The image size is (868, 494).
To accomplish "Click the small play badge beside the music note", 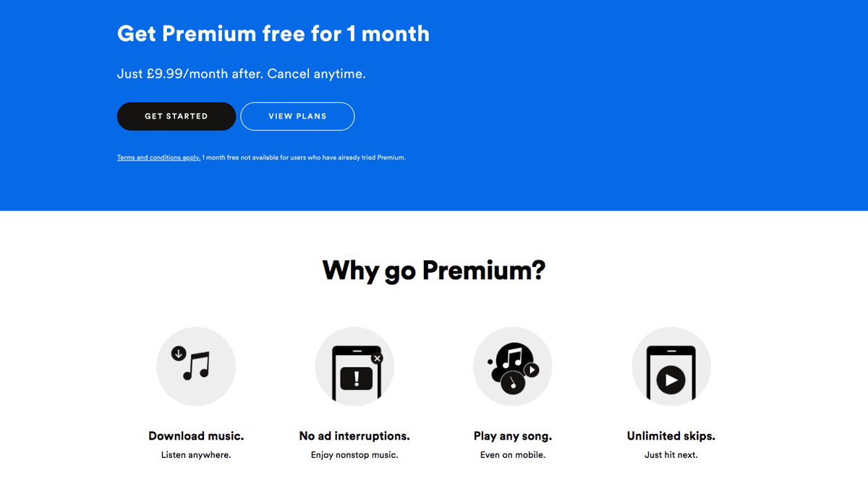I will pos(532,370).
